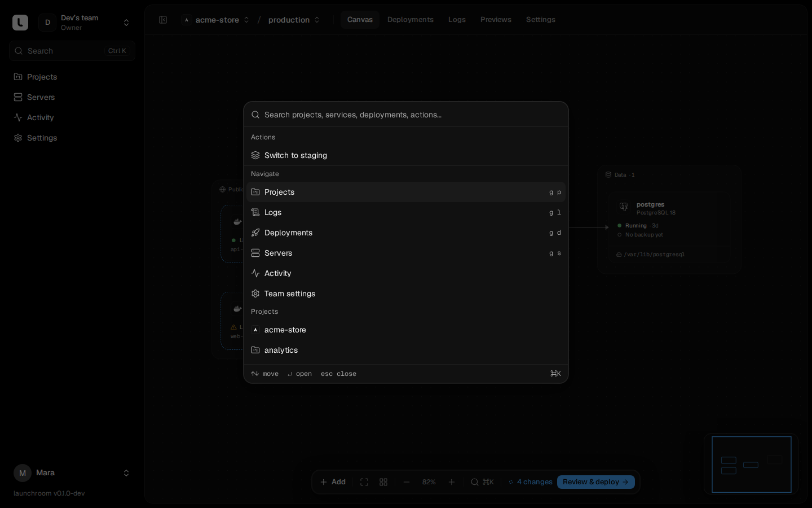Toggle the sidebar collapse icon

163,20
